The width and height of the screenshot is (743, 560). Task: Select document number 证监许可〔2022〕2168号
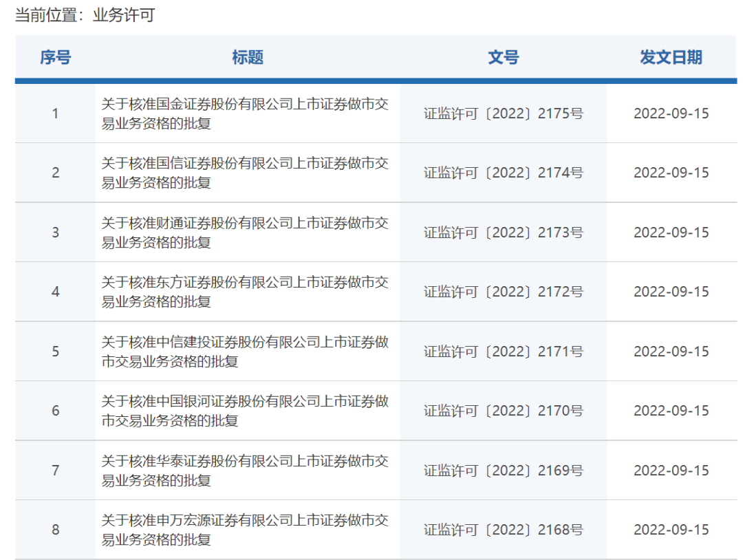point(503,530)
